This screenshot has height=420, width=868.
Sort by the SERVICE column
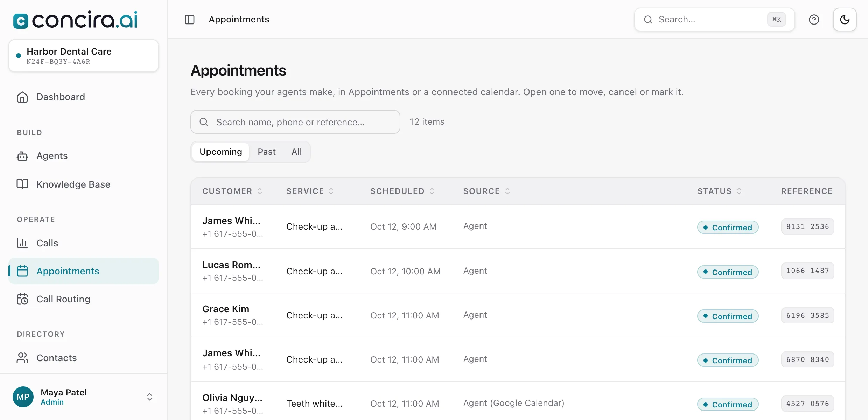[310, 191]
